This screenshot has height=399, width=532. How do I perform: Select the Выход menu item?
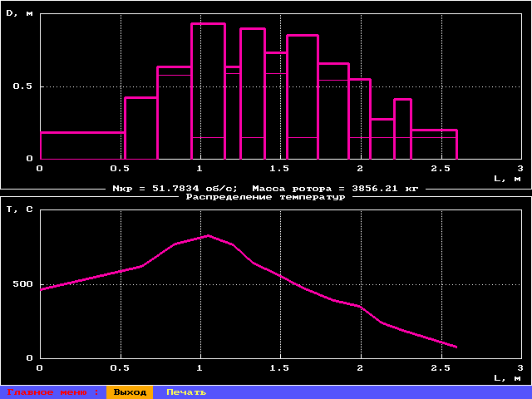click(130, 392)
